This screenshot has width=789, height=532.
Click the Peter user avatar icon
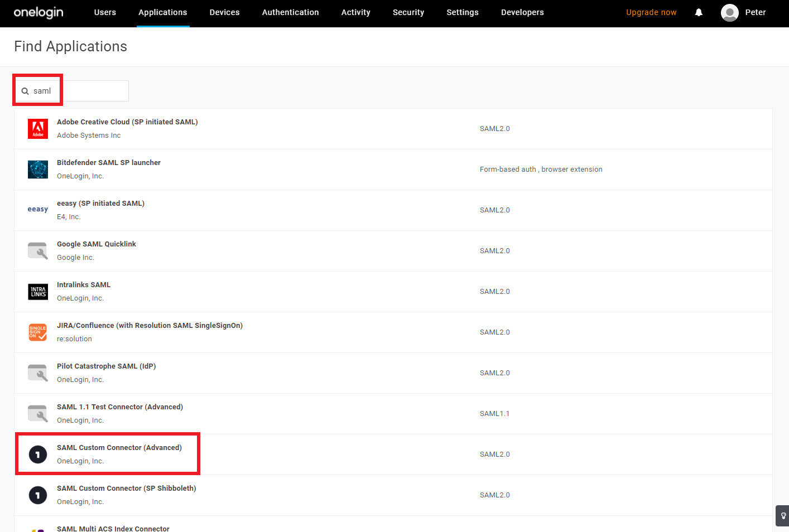729,12
